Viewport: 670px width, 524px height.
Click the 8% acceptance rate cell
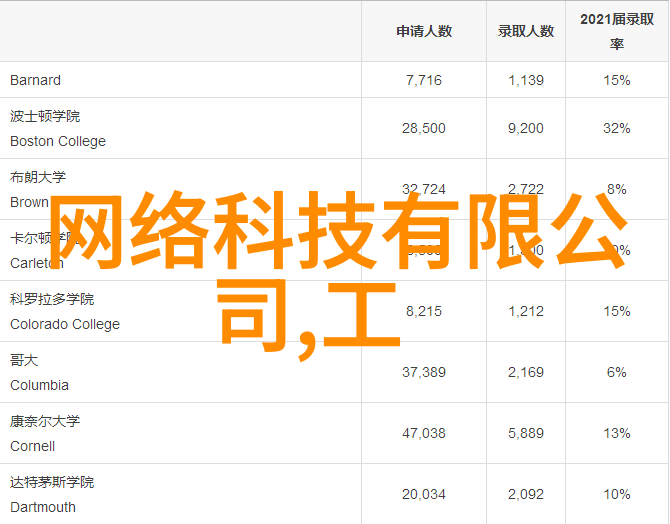617,189
